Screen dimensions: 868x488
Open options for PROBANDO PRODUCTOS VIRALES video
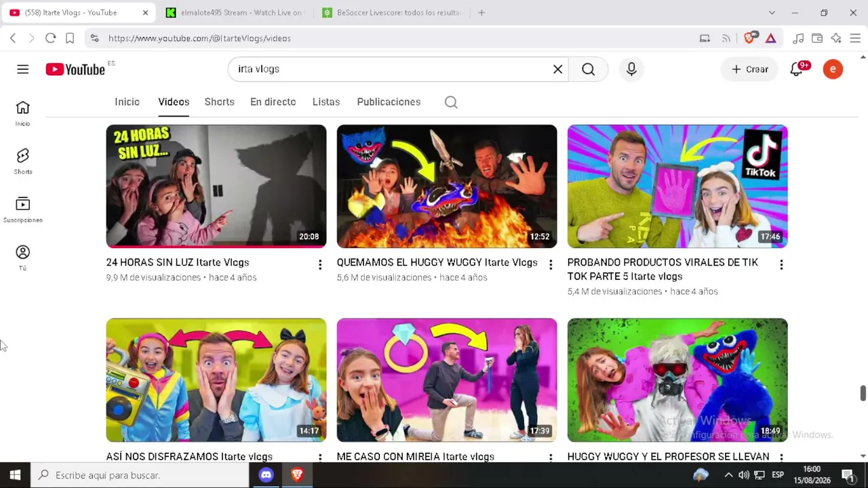[781, 265]
